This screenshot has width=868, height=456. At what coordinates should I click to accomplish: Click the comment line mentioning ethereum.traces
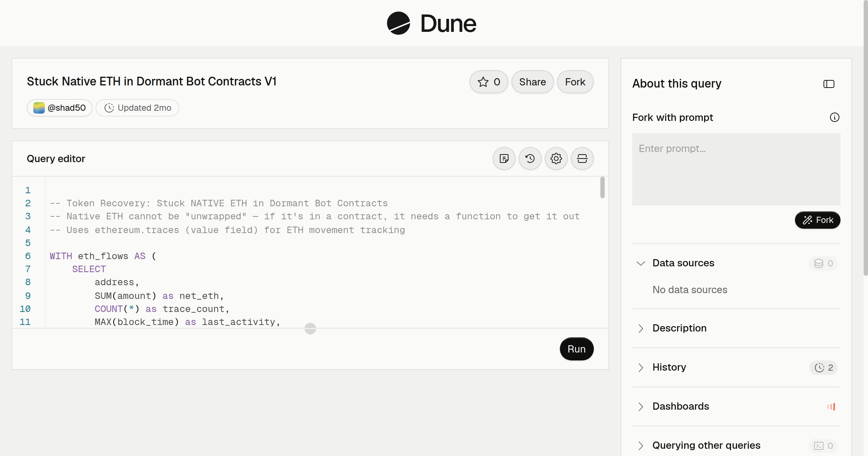coord(227,230)
